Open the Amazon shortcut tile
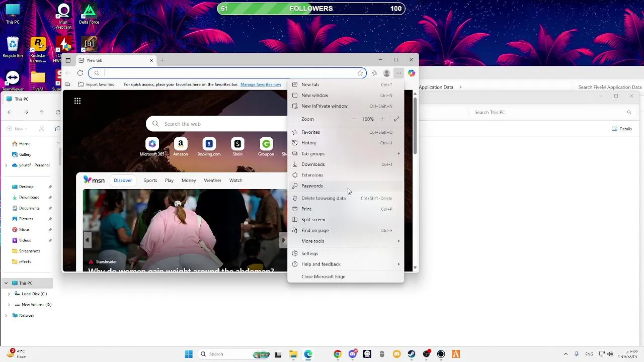This screenshot has width=644, height=362. point(181,147)
